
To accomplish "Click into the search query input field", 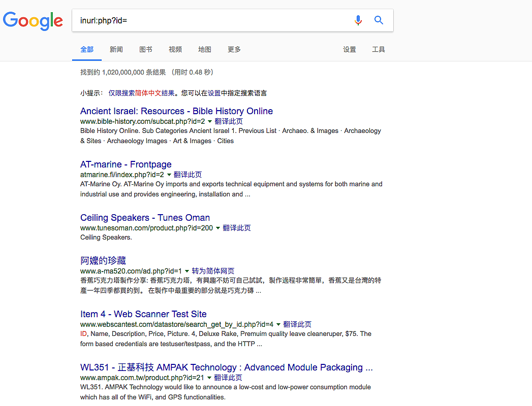I will pyautogui.click(x=213, y=20).
